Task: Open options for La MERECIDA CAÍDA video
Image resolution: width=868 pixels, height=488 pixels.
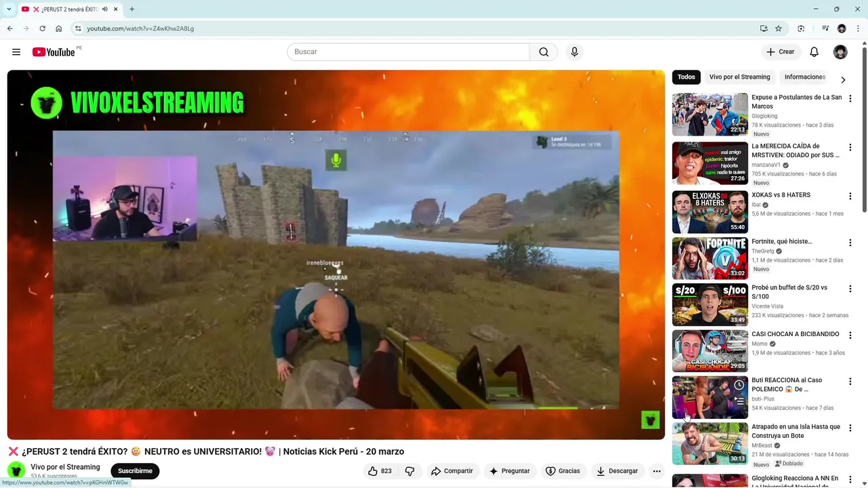Action: click(x=850, y=148)
